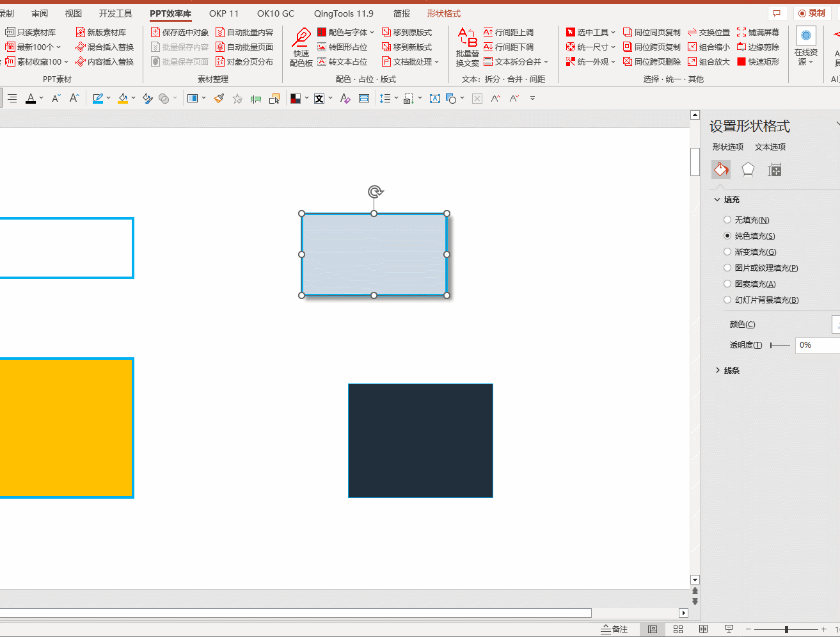
Task: Click the 批量替换文案 batch replace text icon
Action: [467, 47]
